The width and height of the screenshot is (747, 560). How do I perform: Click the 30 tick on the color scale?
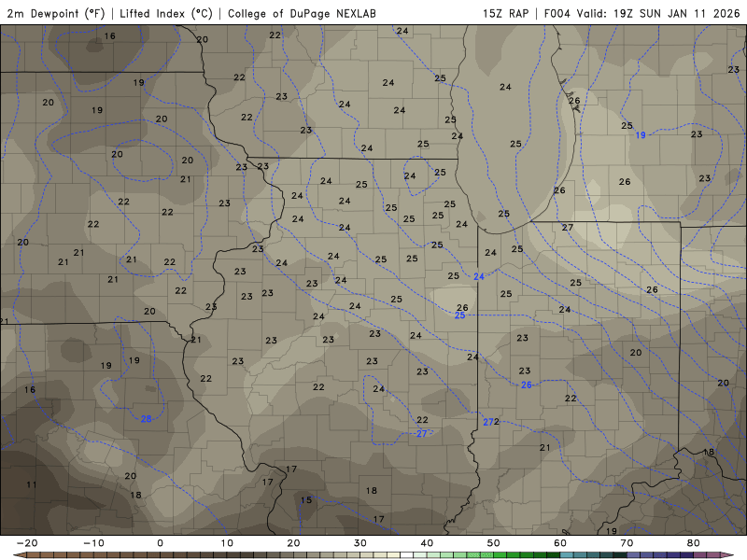tap(360, 543)
